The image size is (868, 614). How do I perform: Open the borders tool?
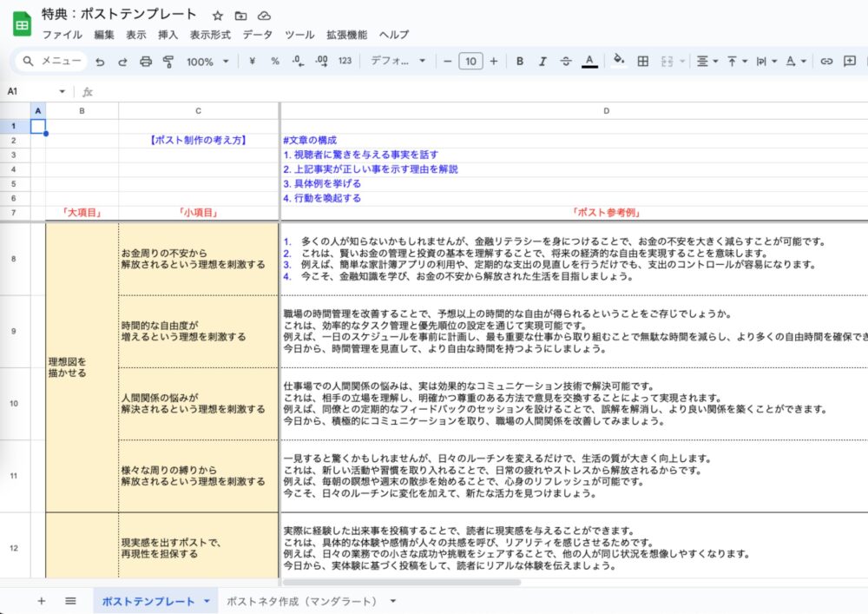point(643,62)
